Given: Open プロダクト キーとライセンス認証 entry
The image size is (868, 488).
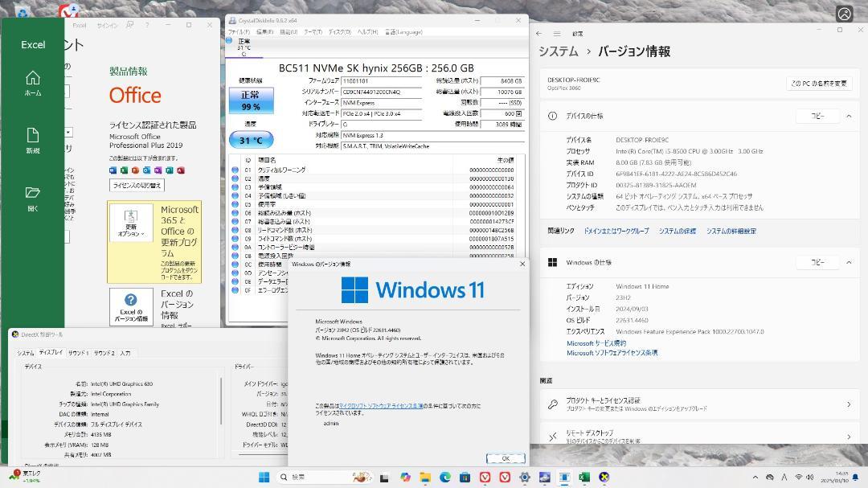Looking at the screenshot, I should (698, 404).
